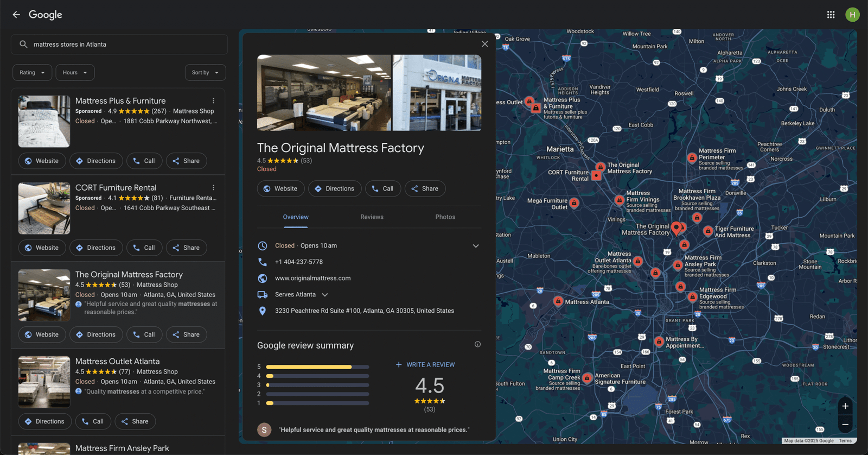
Task: Share The Original Mattress Factory list result
Action: [x=187, y=335]
